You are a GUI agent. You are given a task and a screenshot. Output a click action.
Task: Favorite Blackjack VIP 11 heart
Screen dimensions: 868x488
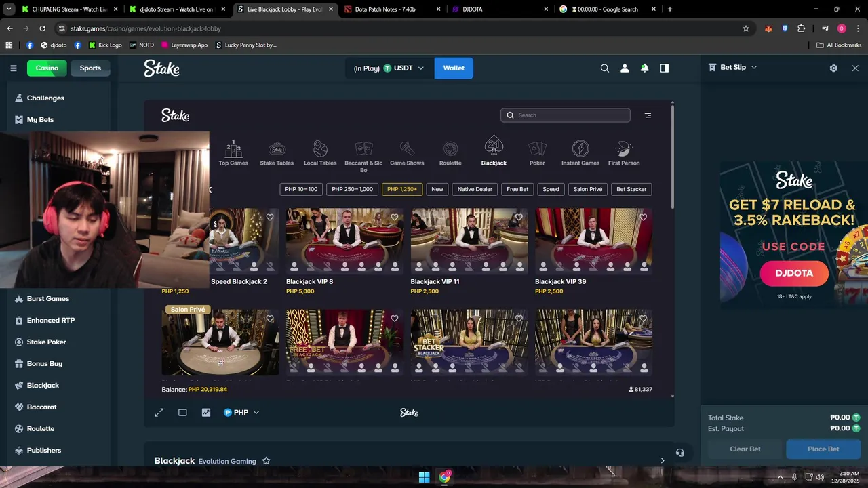tap(519, 218)
